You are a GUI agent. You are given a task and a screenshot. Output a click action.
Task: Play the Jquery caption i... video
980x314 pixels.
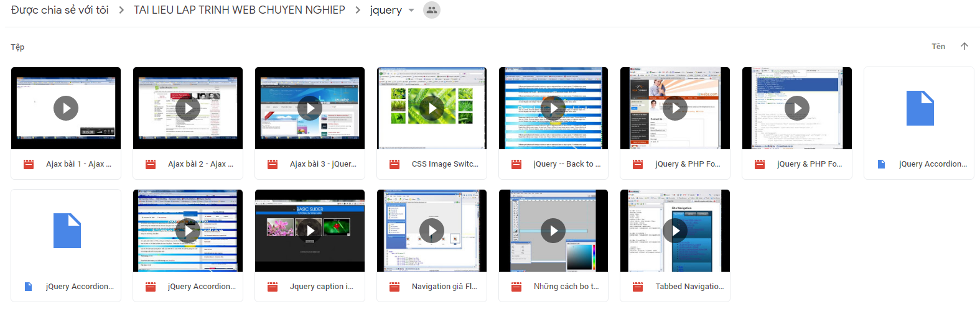pyautogui.click(x=310, y=231)
